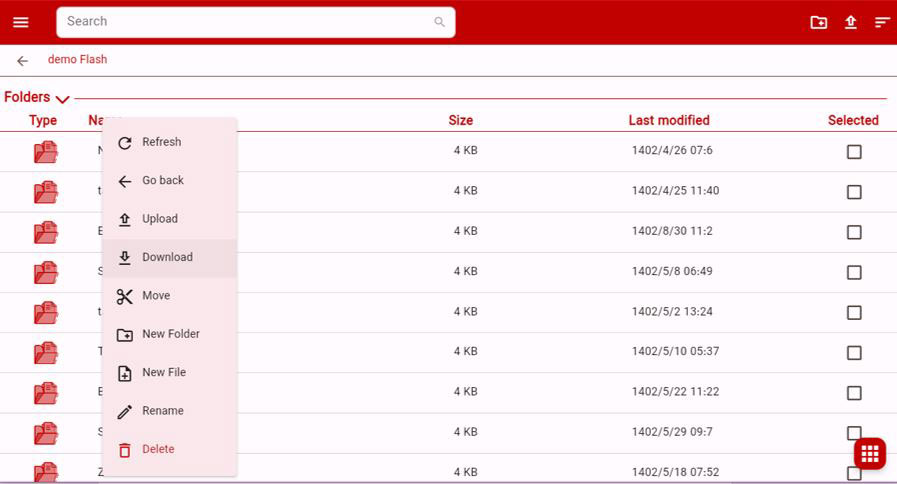
Task: Open the hamburger navigation menu
Action: tap(21, 22)
